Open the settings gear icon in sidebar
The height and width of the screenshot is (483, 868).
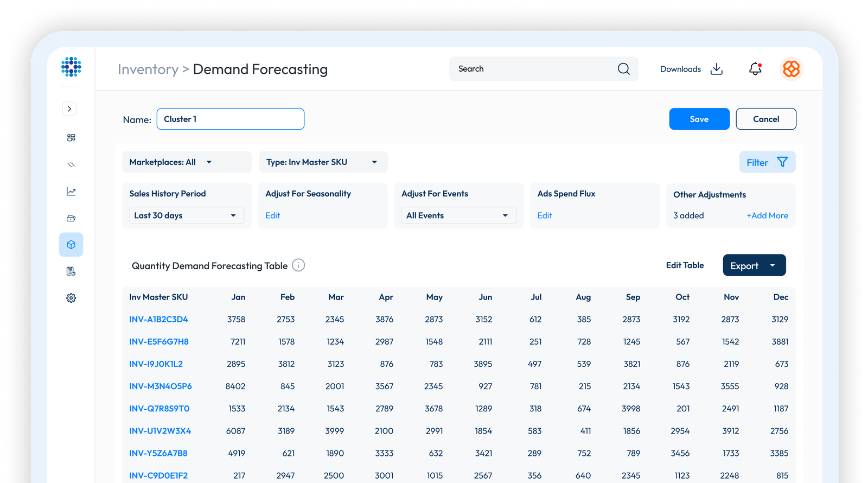tap(71, 298)
